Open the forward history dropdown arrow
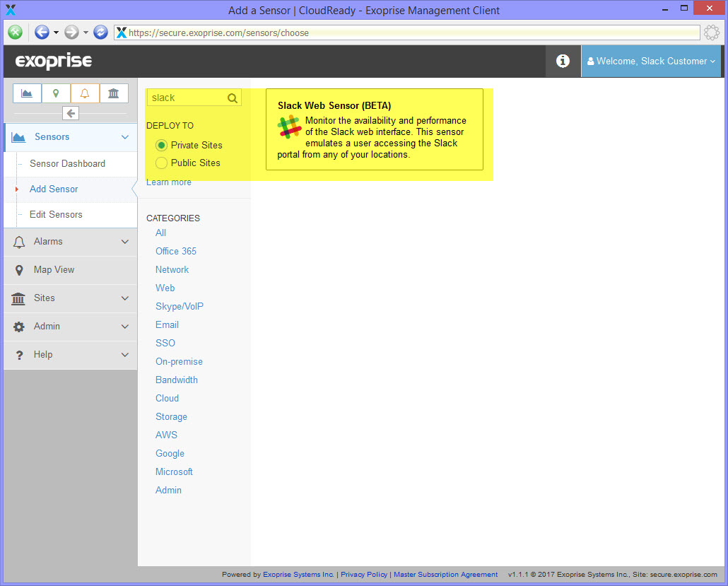Screen dimensions: 728x586 coord(86,33)
